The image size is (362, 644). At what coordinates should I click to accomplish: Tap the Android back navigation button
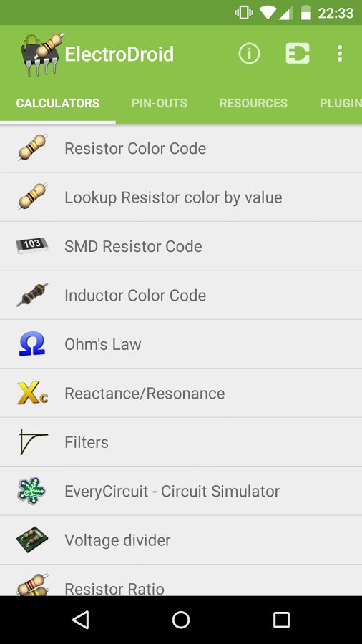80,620
